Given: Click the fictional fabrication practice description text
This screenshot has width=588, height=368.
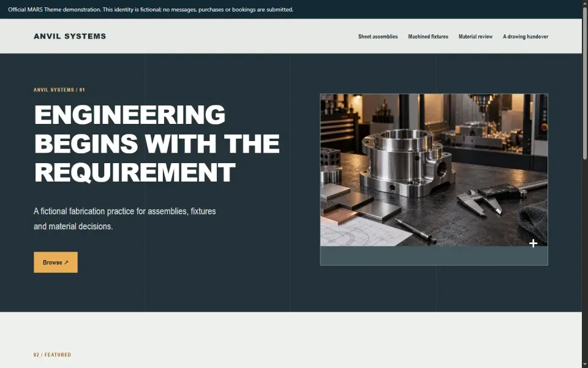Looking at the screenshot, I should (124, 218).
